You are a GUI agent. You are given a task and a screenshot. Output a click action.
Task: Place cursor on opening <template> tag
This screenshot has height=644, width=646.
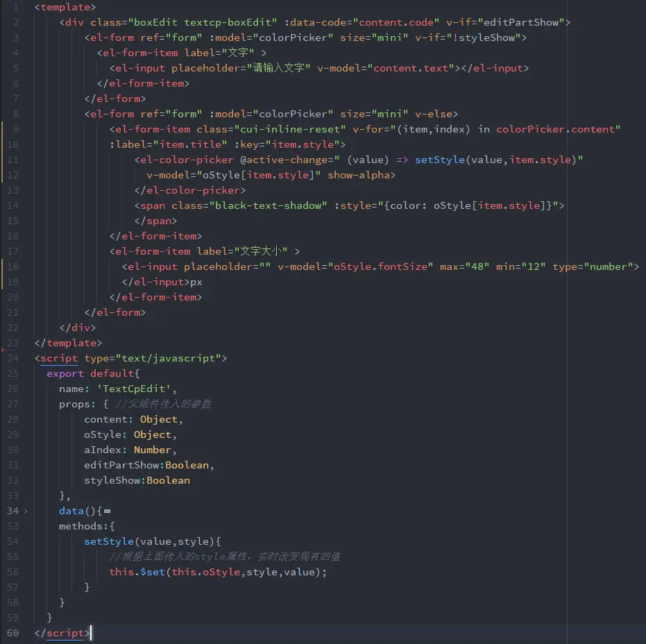(x=65, y=7)
